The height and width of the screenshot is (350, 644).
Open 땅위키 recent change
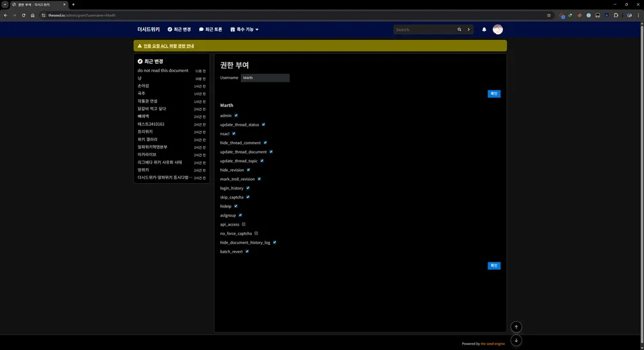(x=144, y=170)
